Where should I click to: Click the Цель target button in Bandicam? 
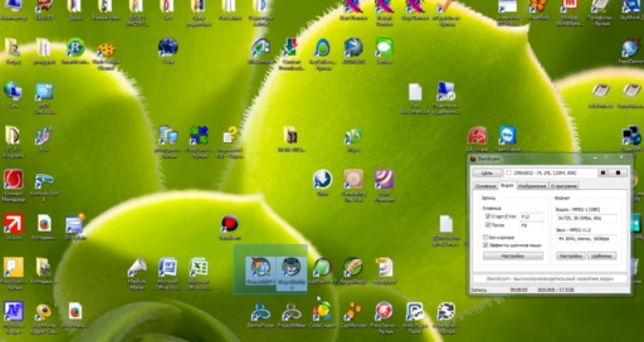click(x=487, y=173)
